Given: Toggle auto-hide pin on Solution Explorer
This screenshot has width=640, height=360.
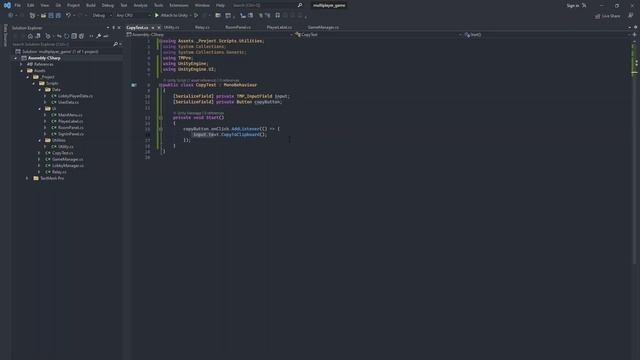Looking at the screenshot, I should pyautogui.click(x=113, y=28).
